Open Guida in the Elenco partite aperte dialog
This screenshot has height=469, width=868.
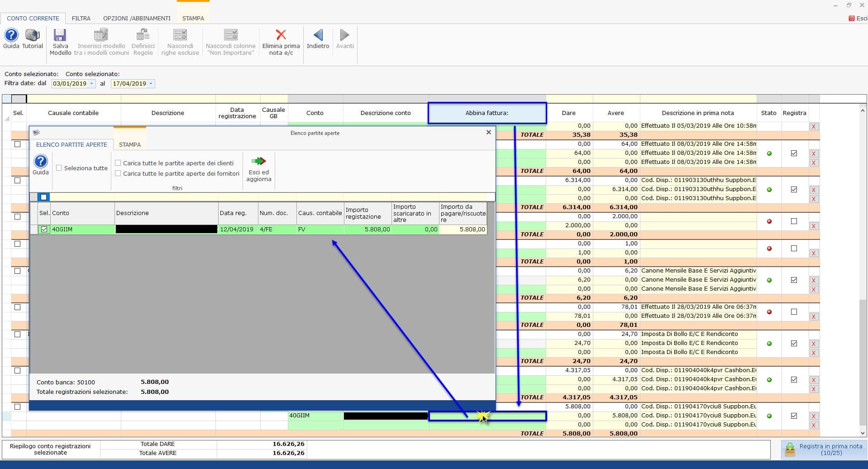40,162
